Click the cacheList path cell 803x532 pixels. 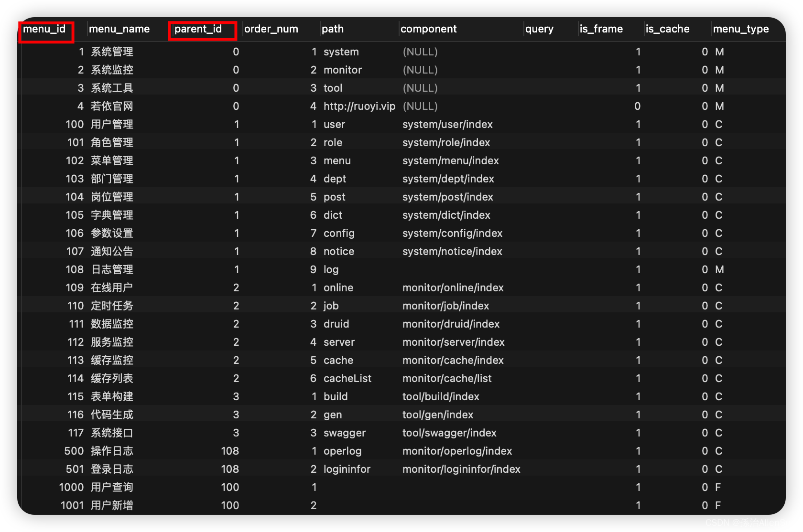coord(347,378)
